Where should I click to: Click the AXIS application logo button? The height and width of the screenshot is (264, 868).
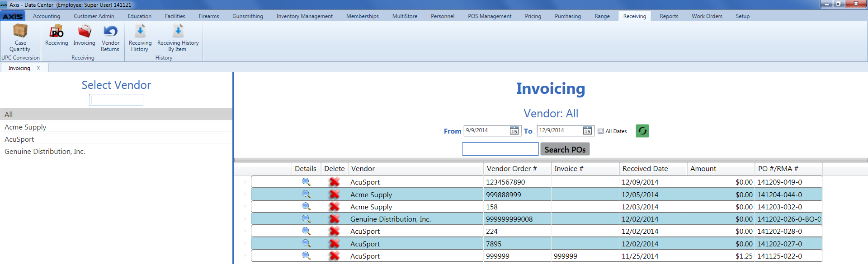tap(13, 16)
